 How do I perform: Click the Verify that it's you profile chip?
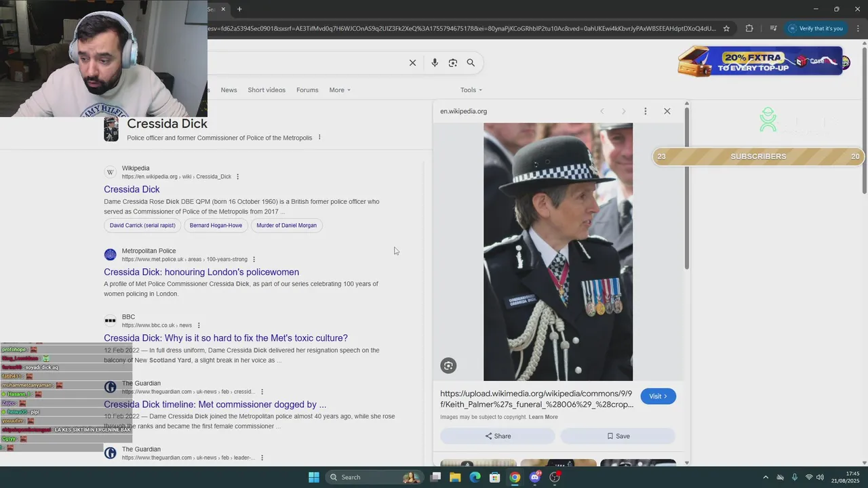tap(816, 28)
